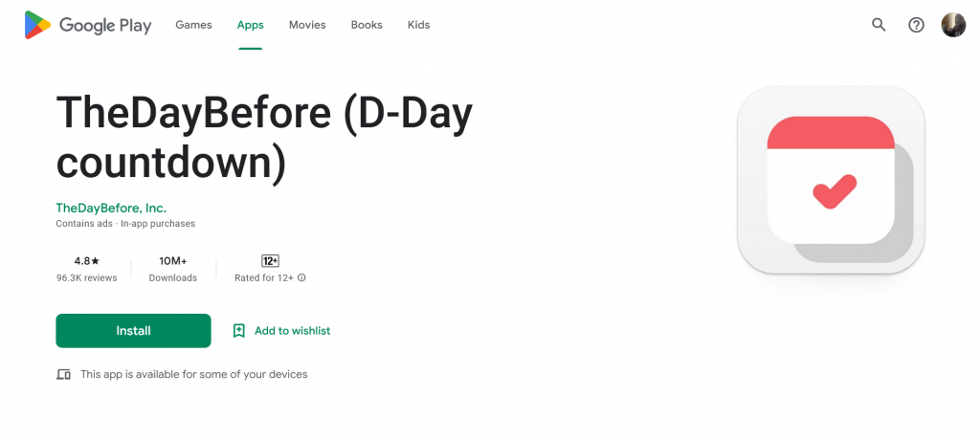Switch to the Kids tab
980x440 pixels.
coord(419,25)
